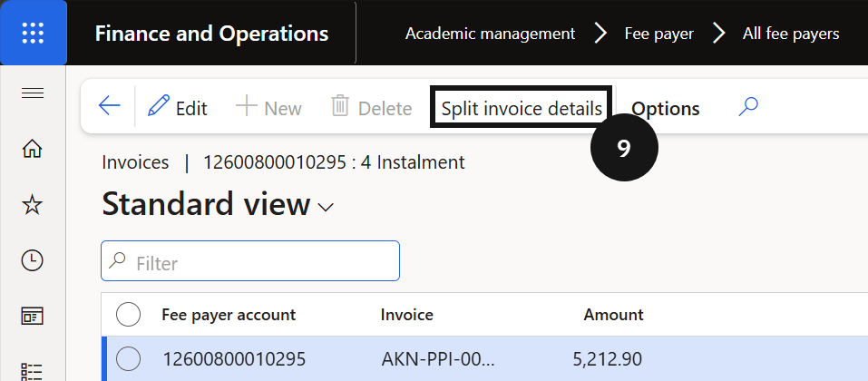Click Delete in the action bar
868x381 pixels.
pos(372,106)
